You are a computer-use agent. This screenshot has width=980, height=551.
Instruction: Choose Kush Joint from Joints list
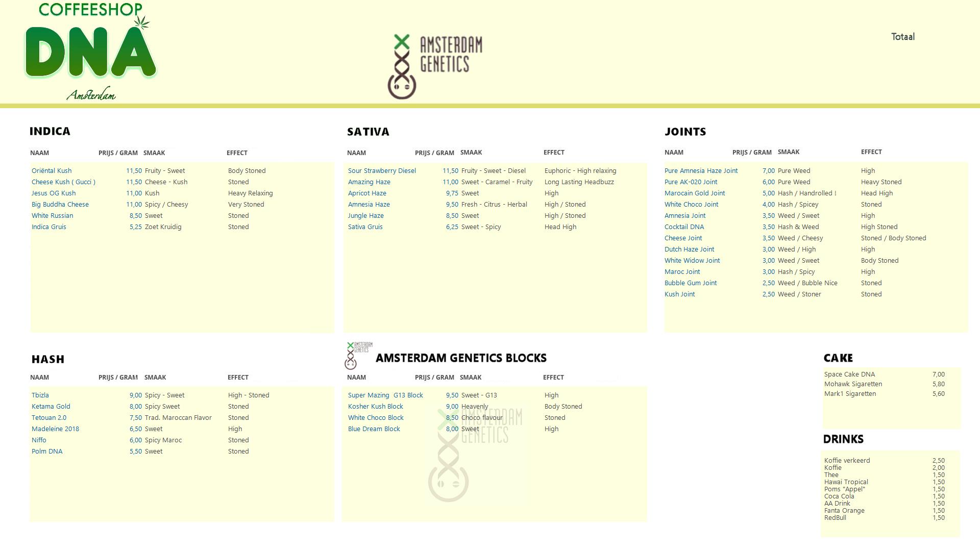[679, 294]
